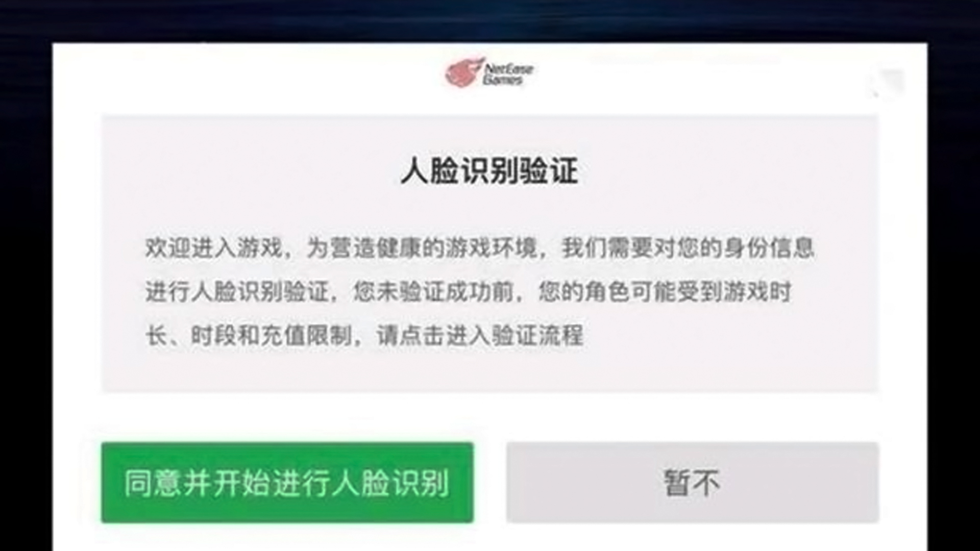
Task: Click the faint icon in dialog's top-right corner
Action: pos(889,84)
